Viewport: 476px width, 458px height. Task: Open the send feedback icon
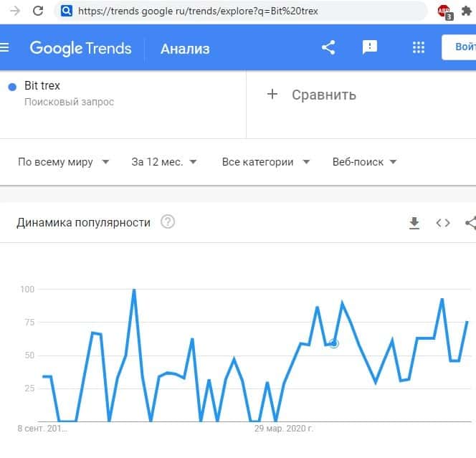(370, 48)
